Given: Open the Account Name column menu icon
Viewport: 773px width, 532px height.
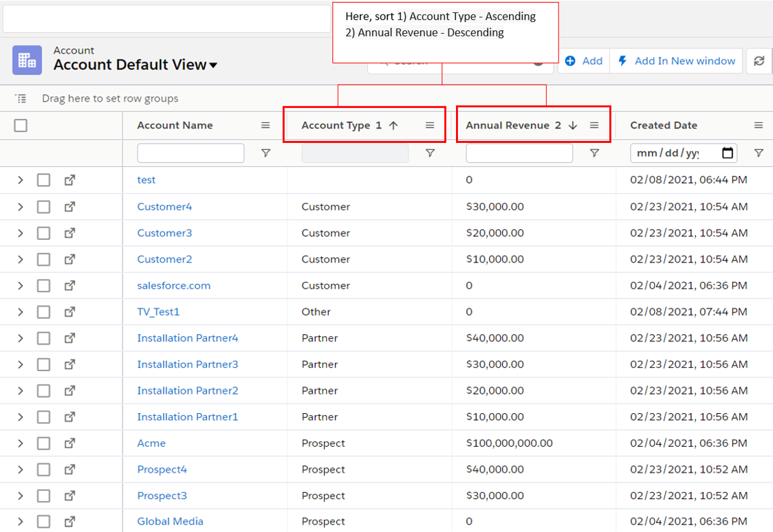Looking at the screenshot, I should tap(265, 125).
